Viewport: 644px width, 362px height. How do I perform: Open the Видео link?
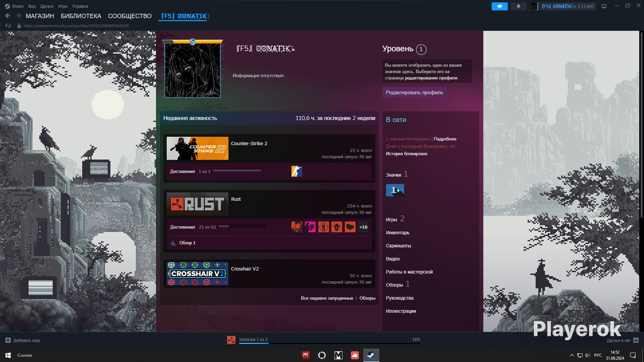393,258
